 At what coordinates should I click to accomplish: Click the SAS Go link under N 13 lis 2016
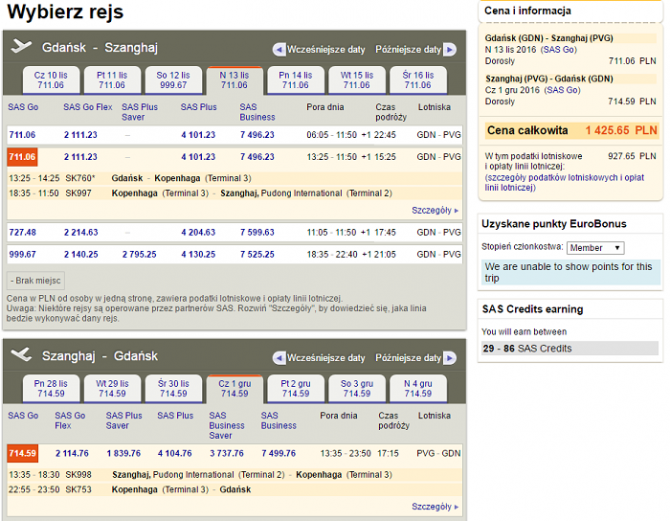[559, 50]
